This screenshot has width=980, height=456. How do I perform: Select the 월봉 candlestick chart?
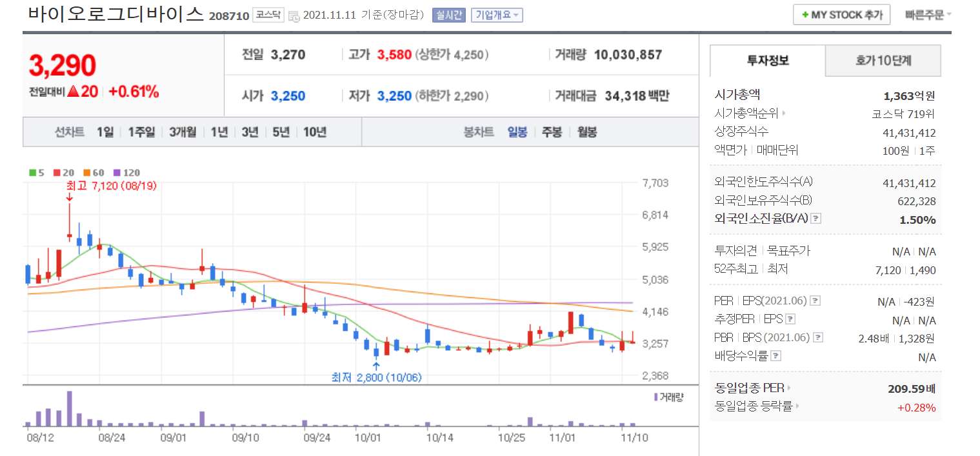click(x=586, y=132)
